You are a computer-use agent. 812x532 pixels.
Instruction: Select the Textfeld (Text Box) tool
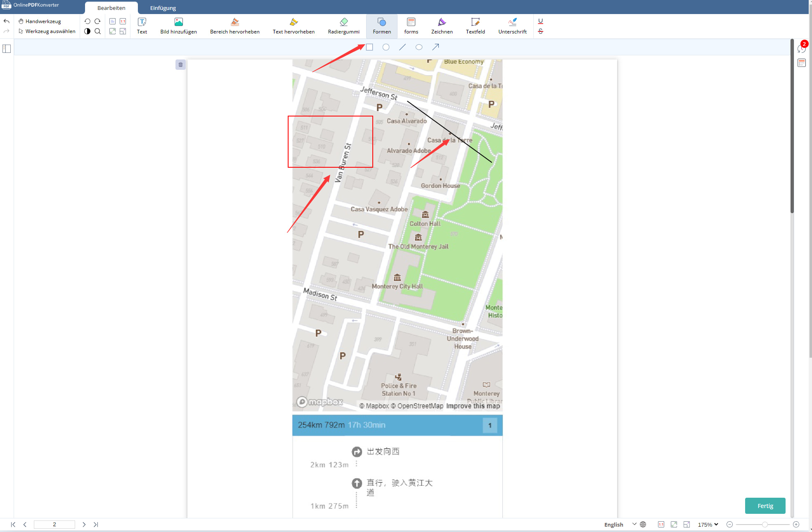(474, 26)
